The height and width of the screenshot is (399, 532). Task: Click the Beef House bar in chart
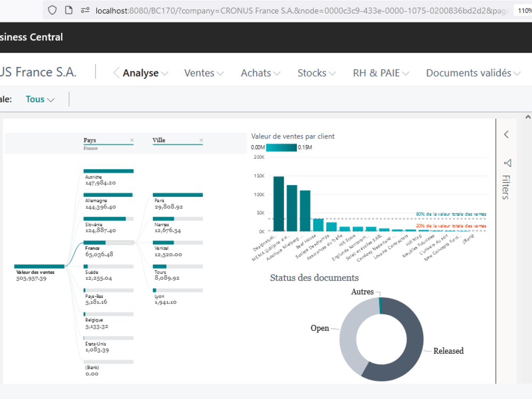coord(318,225)
